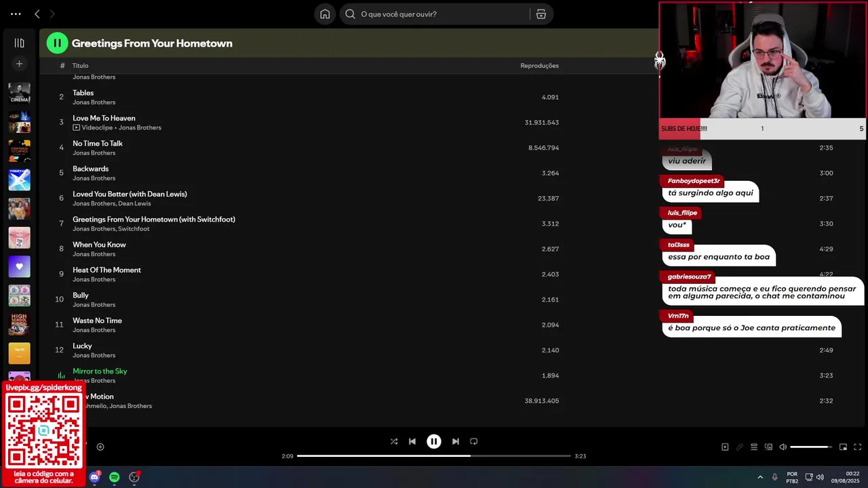Image resolution: width=868 pixels, height=488 pixels.
Task: Open the POR PTB2 language switcher
Action: point(792,477)
